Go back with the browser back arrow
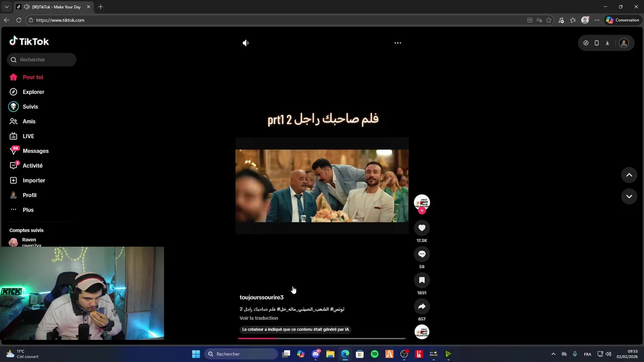Screen dimensions: 644x362 pyautogui.click(x=7, y=20)
